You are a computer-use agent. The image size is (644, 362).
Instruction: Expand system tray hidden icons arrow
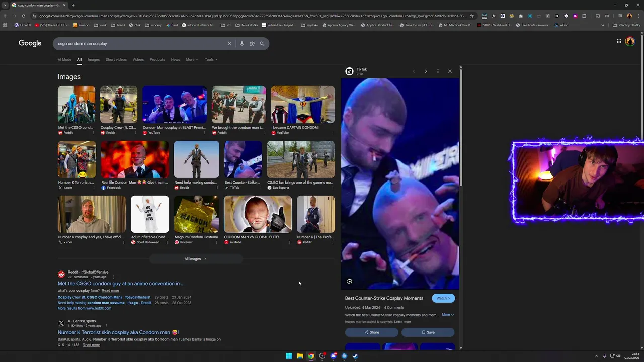coord(596,356)
